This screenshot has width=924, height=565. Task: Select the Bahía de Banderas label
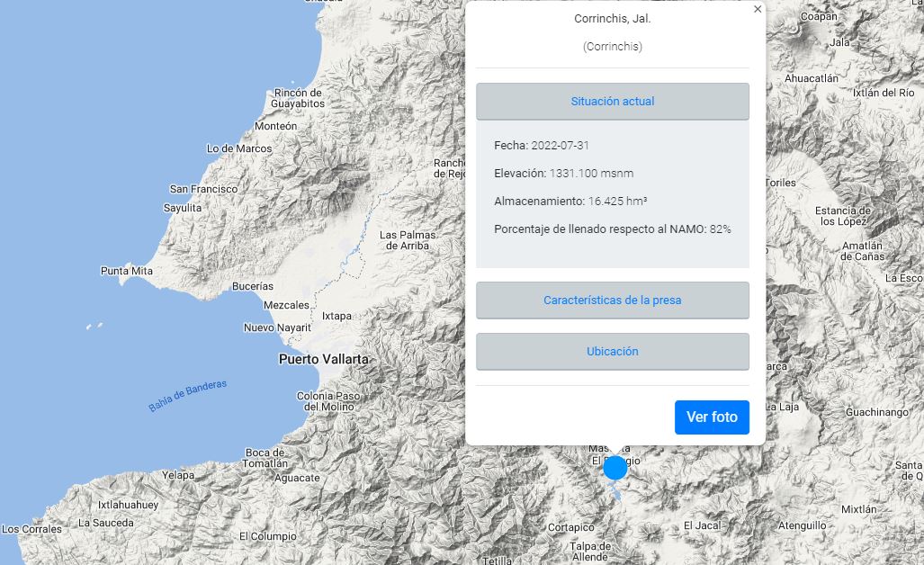click(188, 396)
